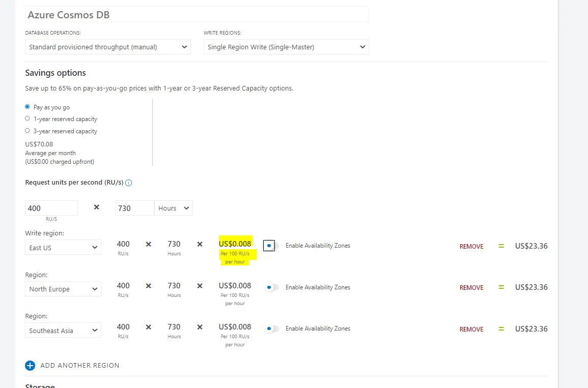Remove the Southeast Asia region row
This screenshot has width=588, height=388.
click(471, 329)
